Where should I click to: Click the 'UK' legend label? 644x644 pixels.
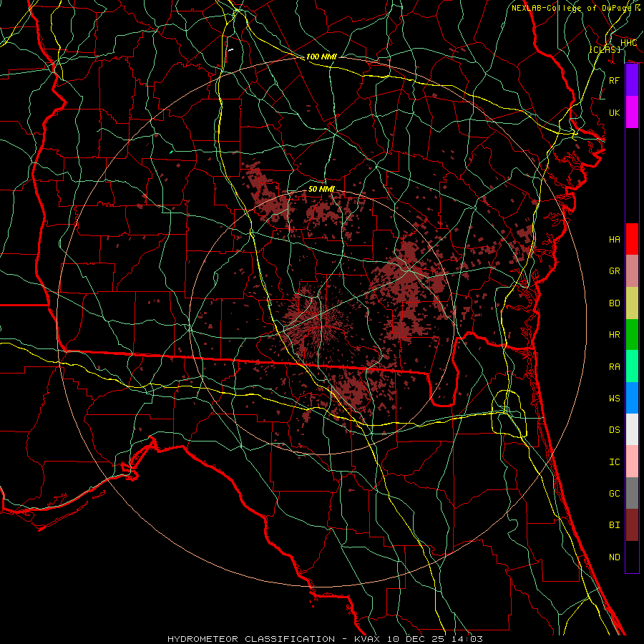tap(615, 112)
